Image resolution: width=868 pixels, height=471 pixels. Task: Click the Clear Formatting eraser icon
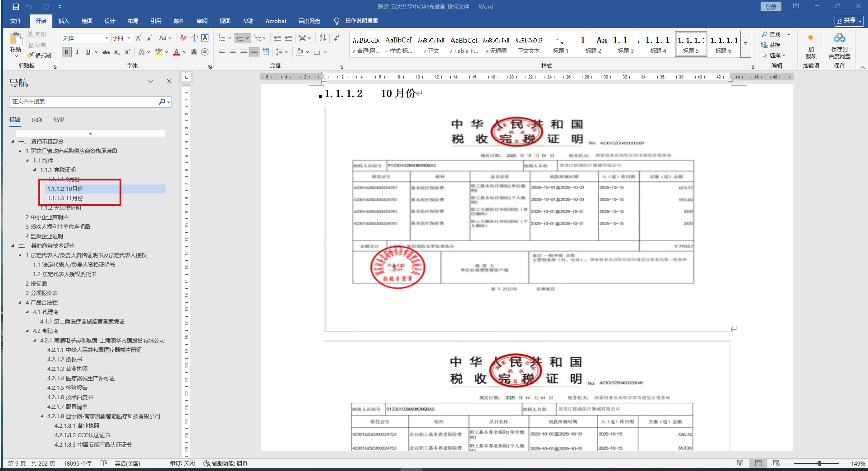(x=183, y=38)
